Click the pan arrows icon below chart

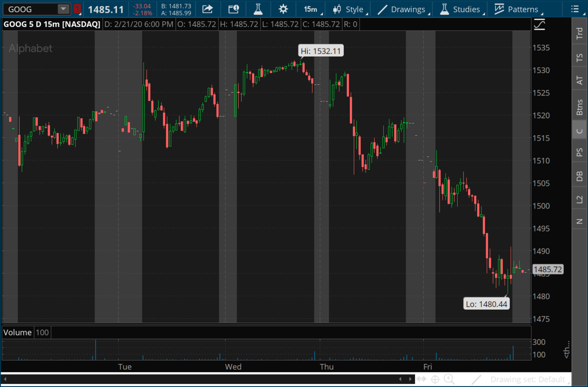[x=421, y=379]
